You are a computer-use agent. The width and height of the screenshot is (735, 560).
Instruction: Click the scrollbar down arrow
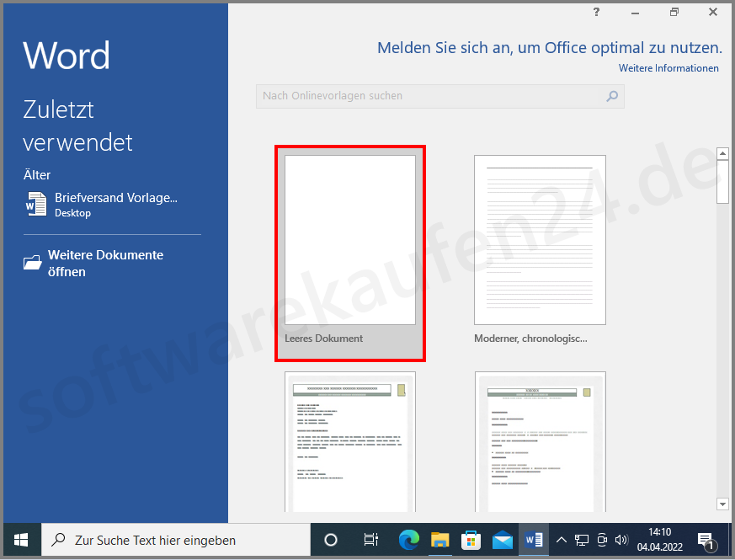722,504
